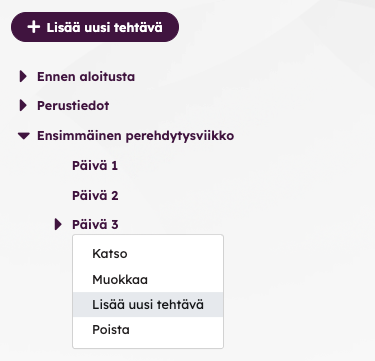Expand the 'Perustiedot' section arrow
Screen dimensions: 375x361
coord(23,105)
